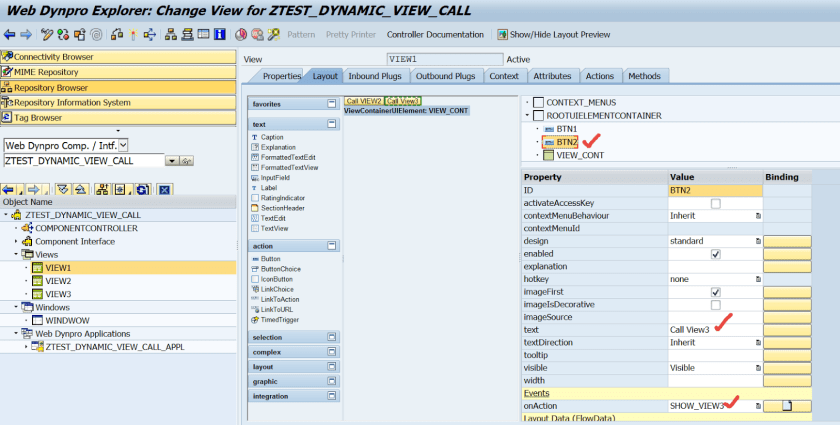Open the design property value dropdown
The width and height of the screenshot is (840, 425).
tap(758, 241)
